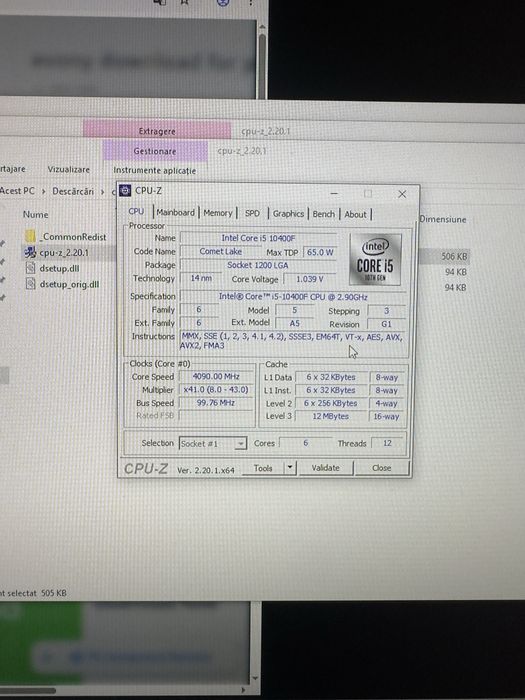Click the Name field Intel Core i5 10400F
Image resolution: width=525 pixels, height=700 pixels.
(x=258, y=238)
